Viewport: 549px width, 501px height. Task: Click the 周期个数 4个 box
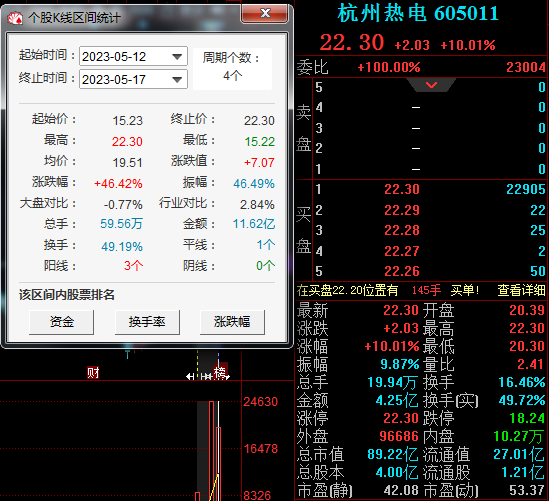[232, 69]
